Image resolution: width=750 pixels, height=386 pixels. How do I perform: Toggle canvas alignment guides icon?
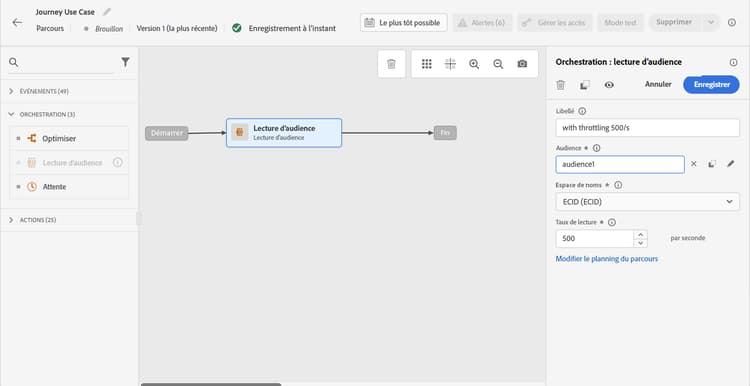coord(450,64)
